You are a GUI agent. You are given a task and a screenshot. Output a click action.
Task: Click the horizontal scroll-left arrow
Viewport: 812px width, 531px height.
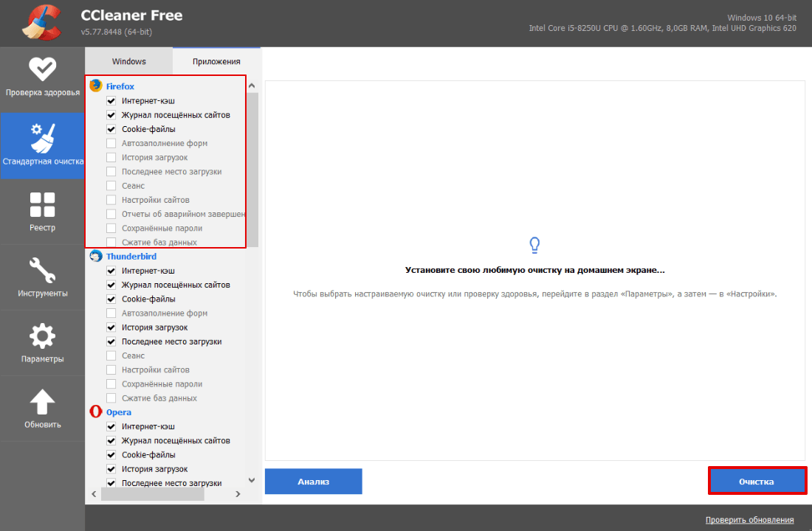pos(94,494)
